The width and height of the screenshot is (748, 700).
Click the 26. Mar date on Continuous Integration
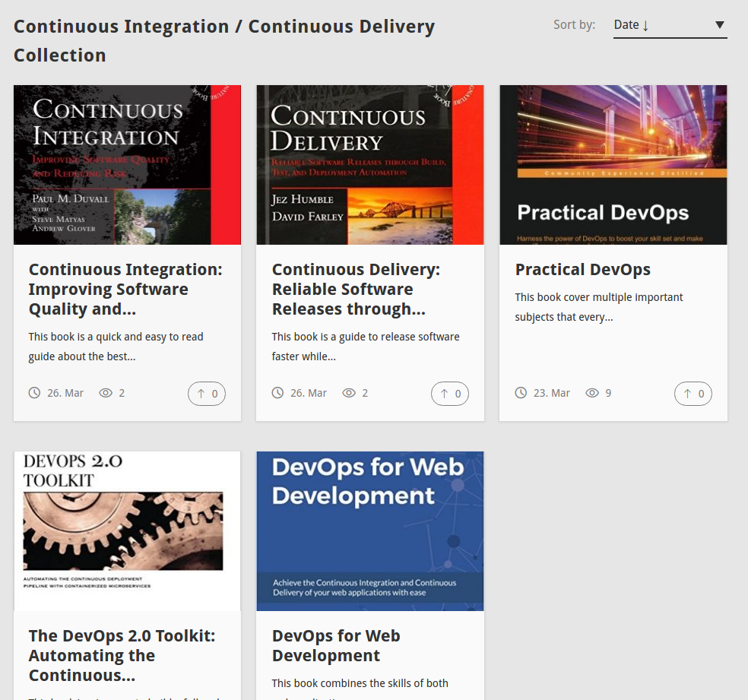point(65,392)
